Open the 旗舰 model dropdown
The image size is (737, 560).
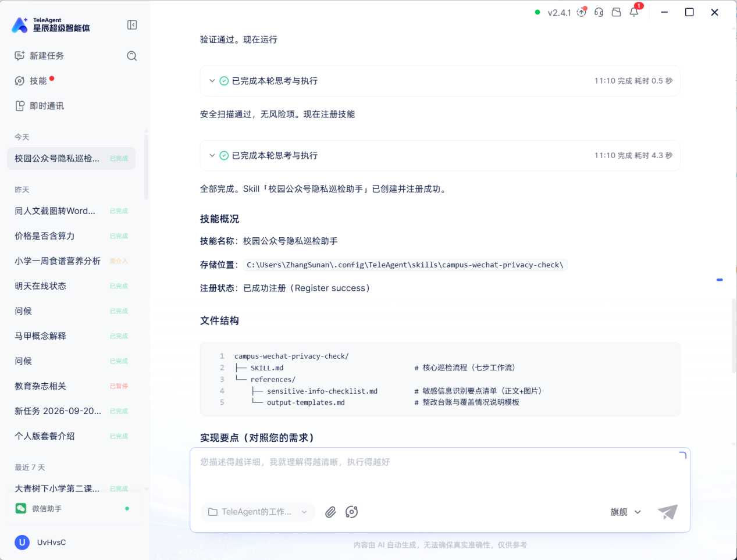click(x=625, y=512)
